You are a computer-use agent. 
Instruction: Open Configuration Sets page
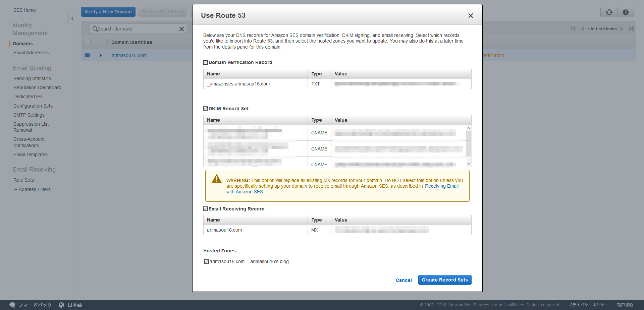pyautogui.click(x=33, y=106)
